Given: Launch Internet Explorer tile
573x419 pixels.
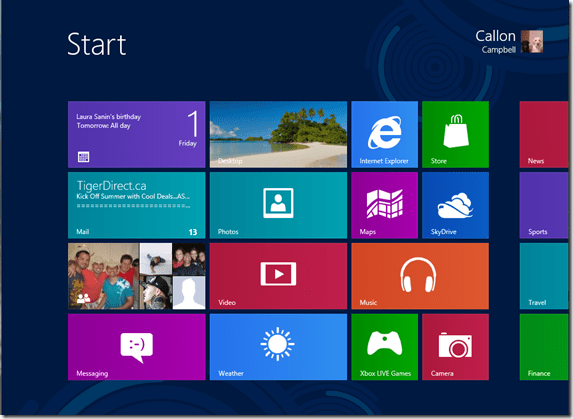Looking at the screenshot, I should [x=384, y=134].
